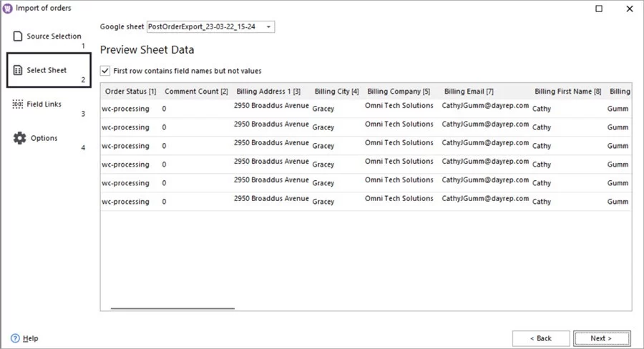
Task: Switch to the Field Links step
Action: click(44, 104)
